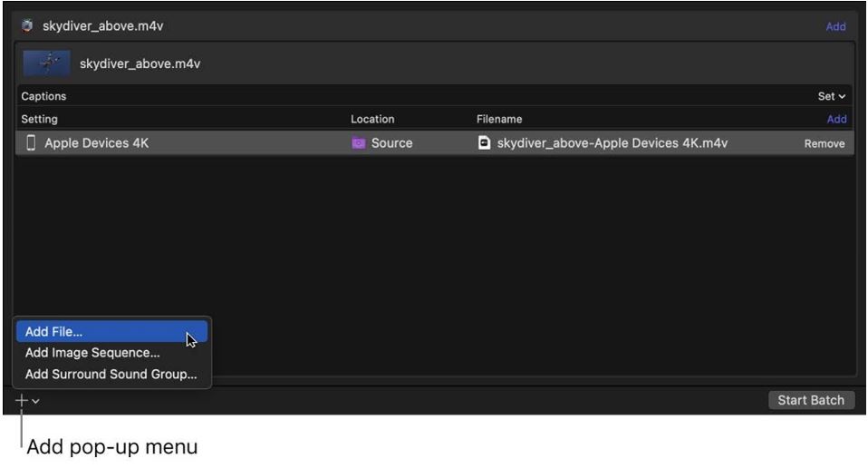The width and height of the screenshot is (868, 468).
Task: Open the Source location label
Action: point(391,143)
